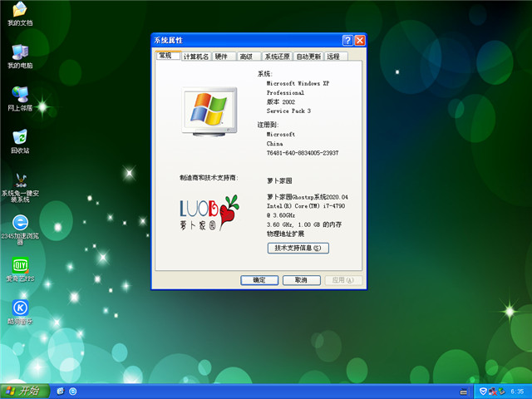Click the first quick launch icon beside Start
The height and width of the screenshot is (399, 532).
(61, 392)
